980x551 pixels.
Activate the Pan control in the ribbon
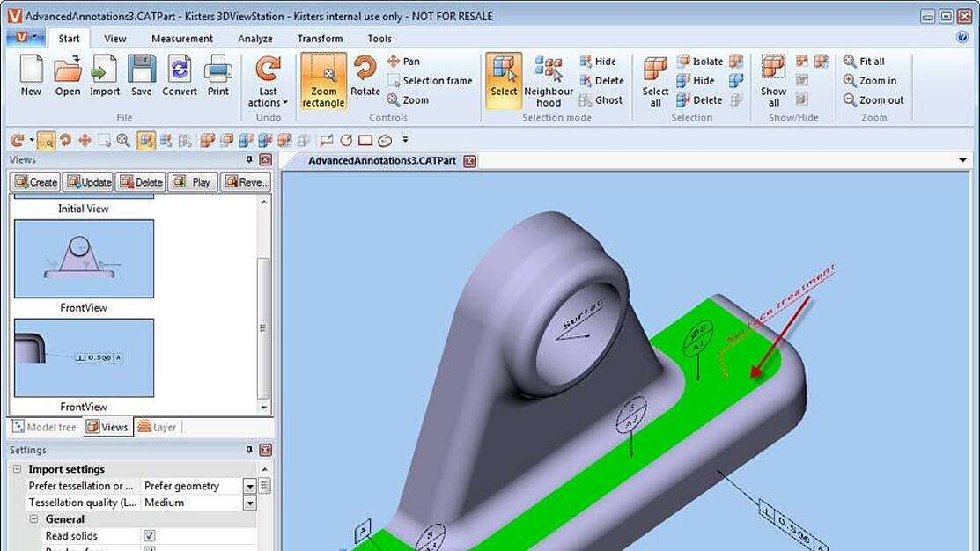(404, 62)
